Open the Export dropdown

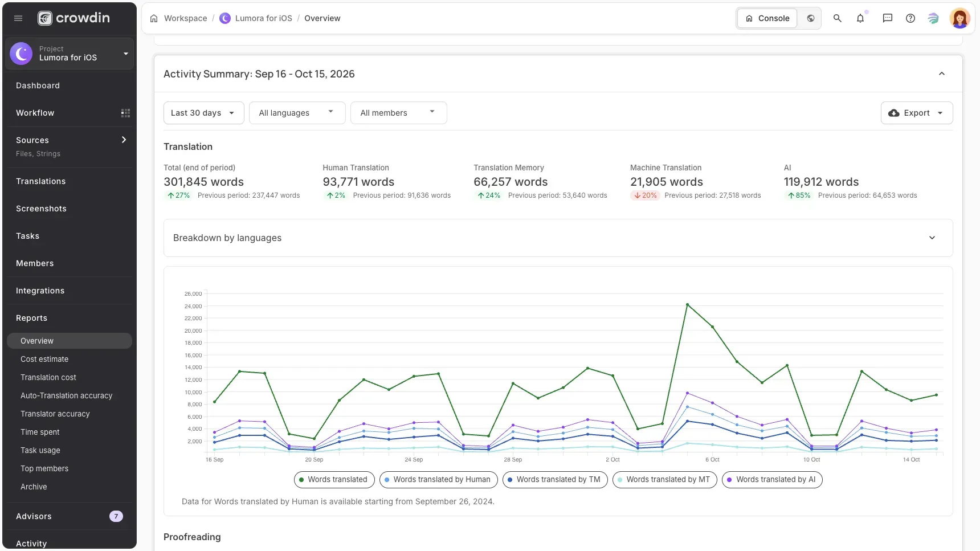pyautogui.click(x=917, y=113)
